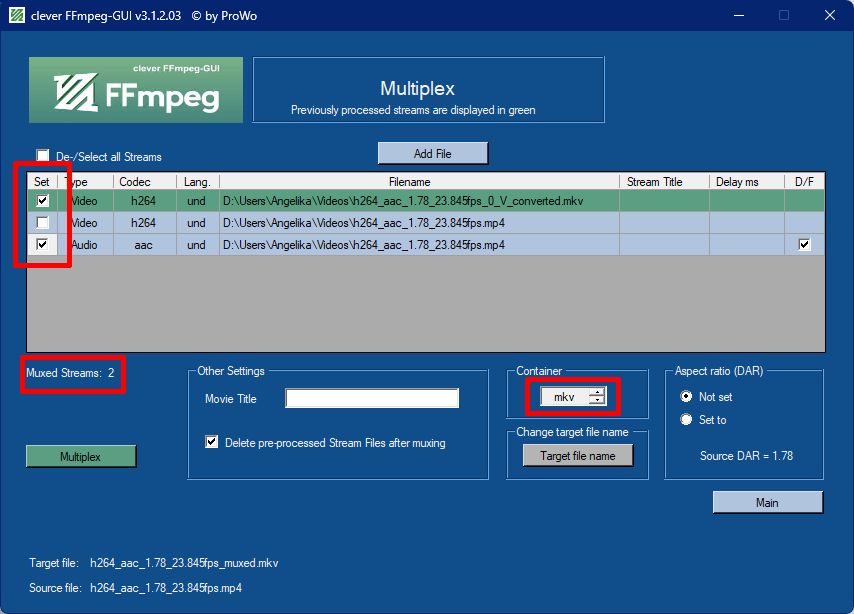Disable Delete pre-processed Stream Files after muxing
This screenshot has width=854, height=614.
(211, 442)
